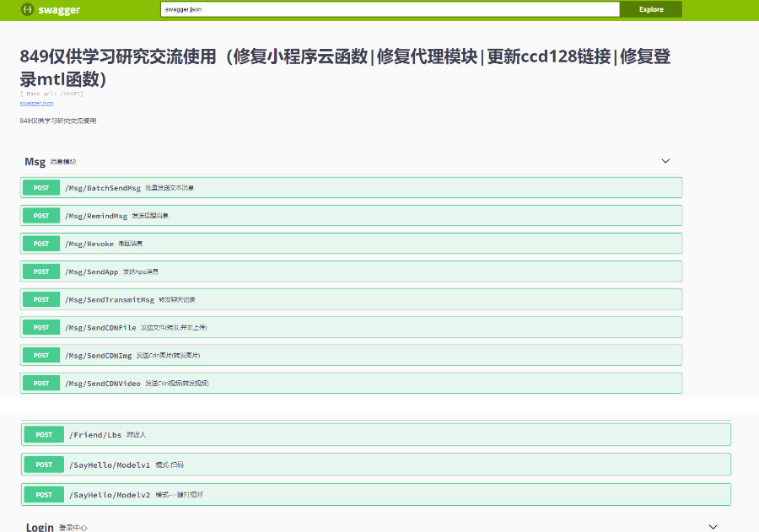759x532 pixels.
Task: Click the POST badge on /Msg/SendCDNFile
Action: [x=40, y=326]
